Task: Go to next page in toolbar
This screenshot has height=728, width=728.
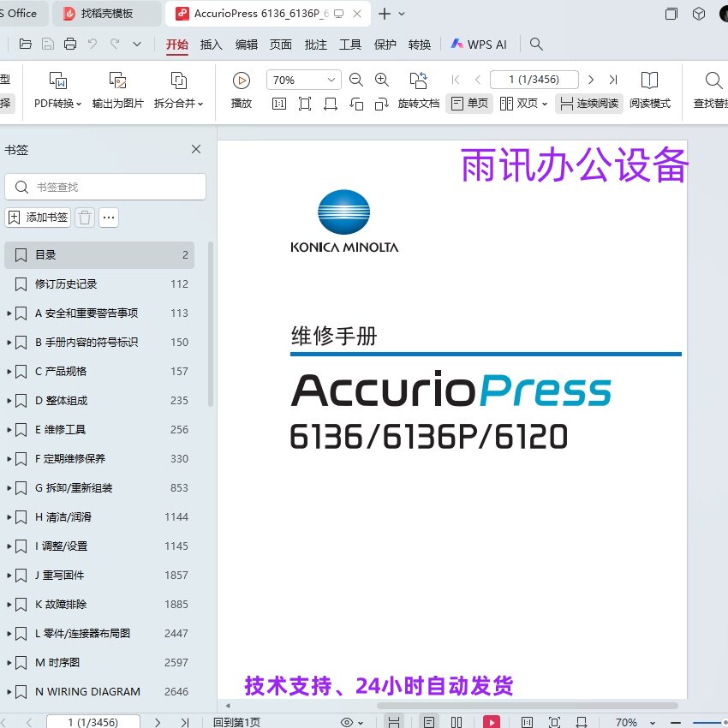Action: pos(591,80)
